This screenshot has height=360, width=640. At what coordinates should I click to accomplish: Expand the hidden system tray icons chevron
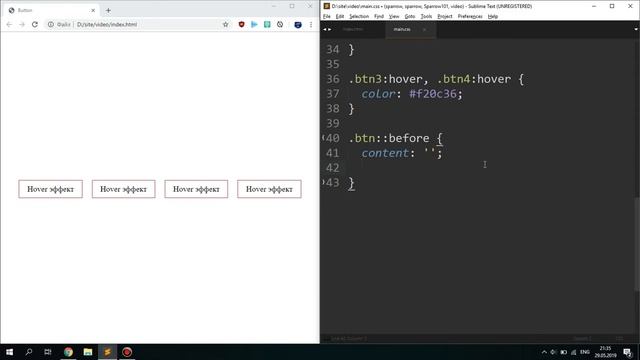coord(544,352)
